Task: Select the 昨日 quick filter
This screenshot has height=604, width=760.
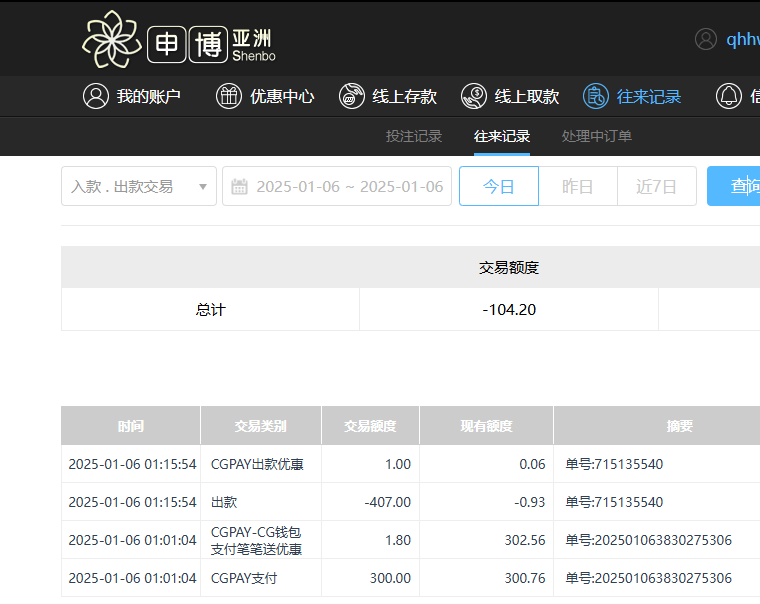Action: pos(577,186)
